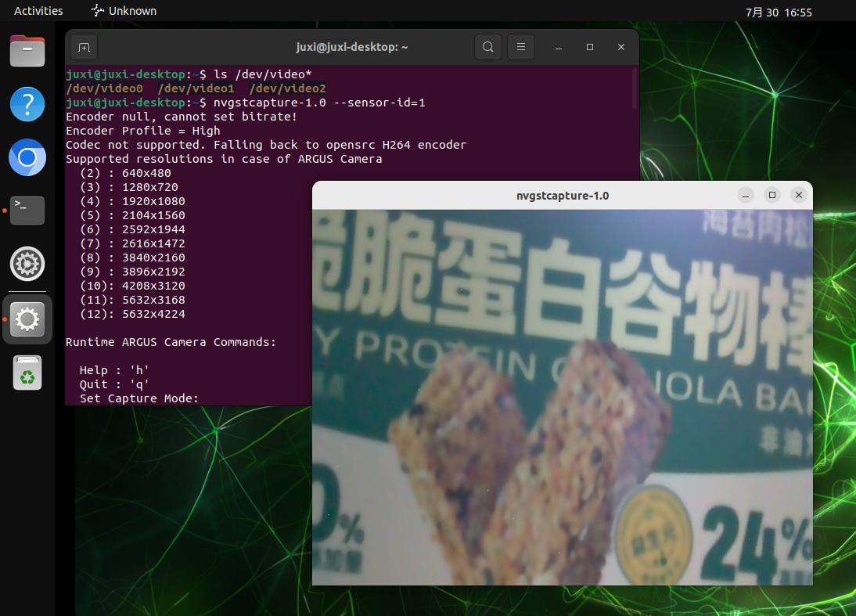Click the 5632x3168 resolution line
This screenshot has height=616, width=856.
132,301
